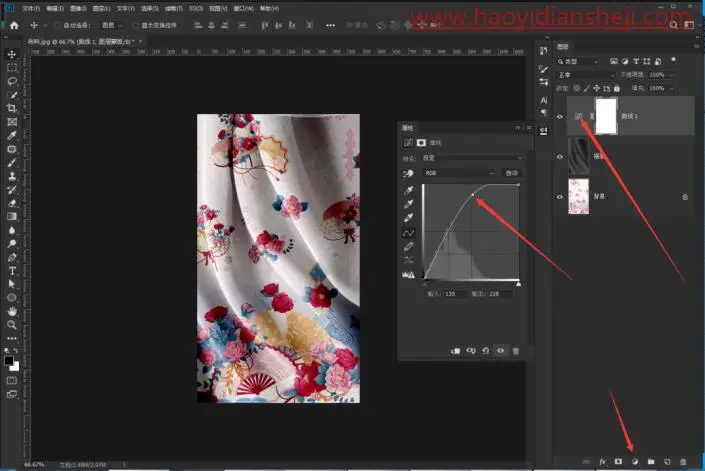Click the three-dots more options in options bar
This screenshot has width=705, height=471.
pos(330,26)
